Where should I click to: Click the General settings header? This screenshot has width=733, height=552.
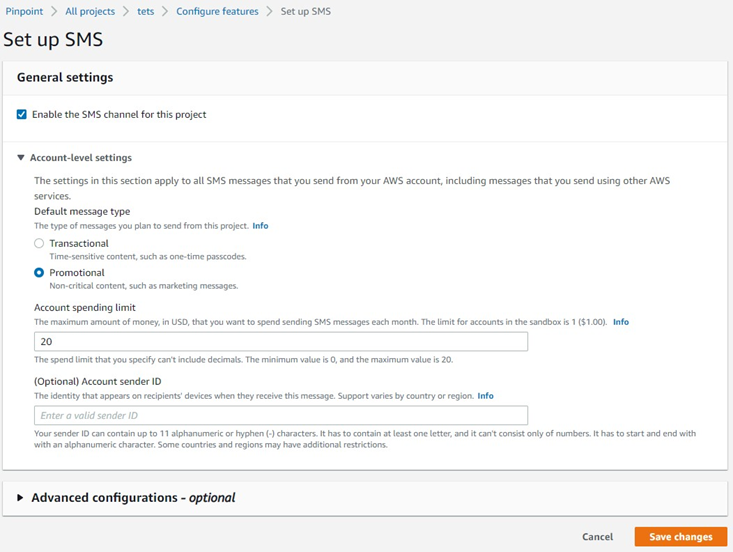pyautogui.click(x=65, y=77)
